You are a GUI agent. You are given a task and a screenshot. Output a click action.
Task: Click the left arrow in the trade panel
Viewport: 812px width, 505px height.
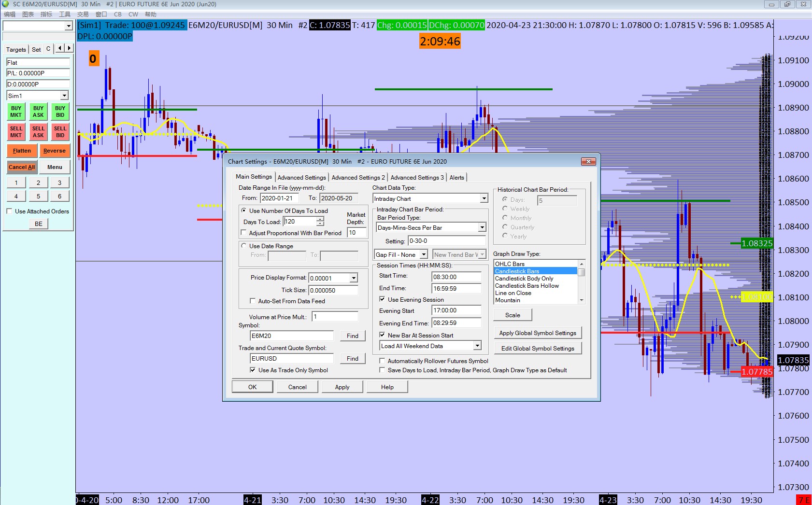click(x=59, y=48)
